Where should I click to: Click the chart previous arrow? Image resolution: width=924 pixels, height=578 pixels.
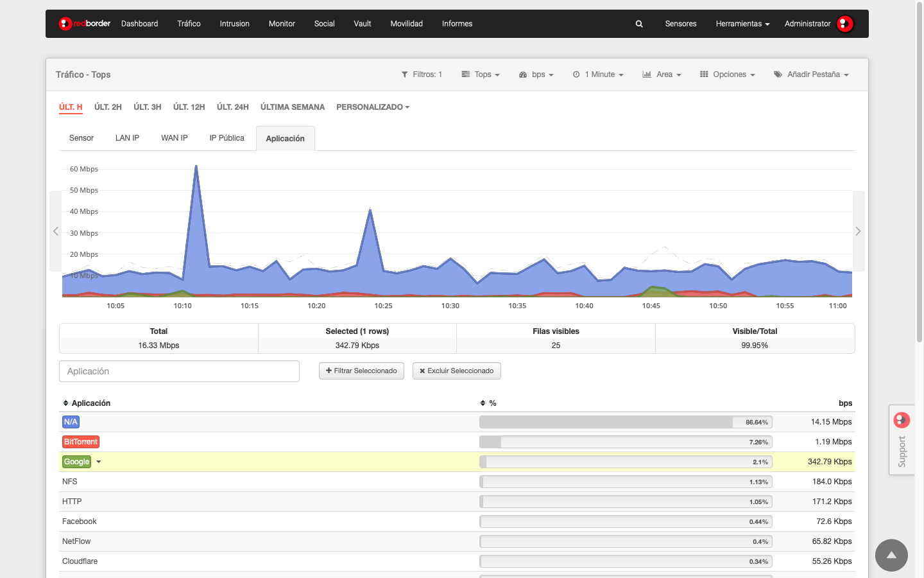[56, 231]
